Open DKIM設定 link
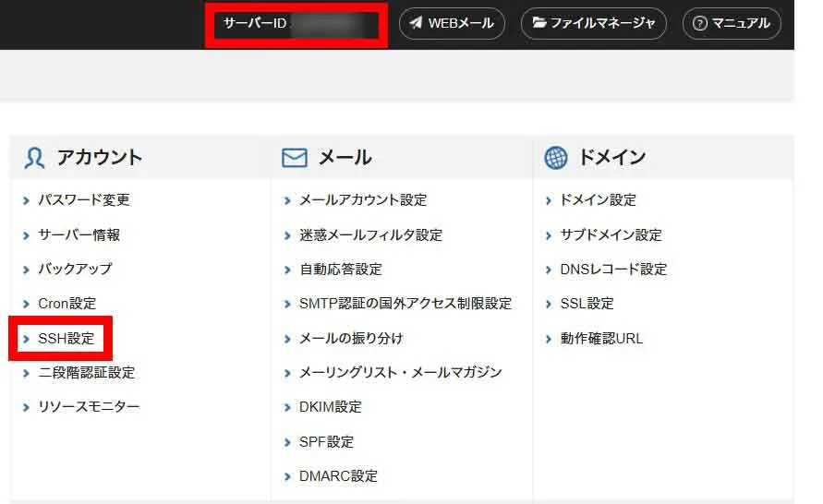Image resolution: width=823 pixels, height=504 pixels. coord(330,407)
